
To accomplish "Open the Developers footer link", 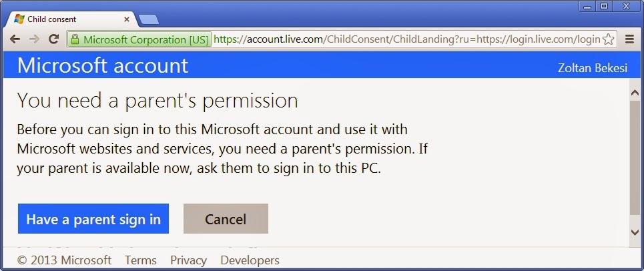I will (x=250, y=260).
